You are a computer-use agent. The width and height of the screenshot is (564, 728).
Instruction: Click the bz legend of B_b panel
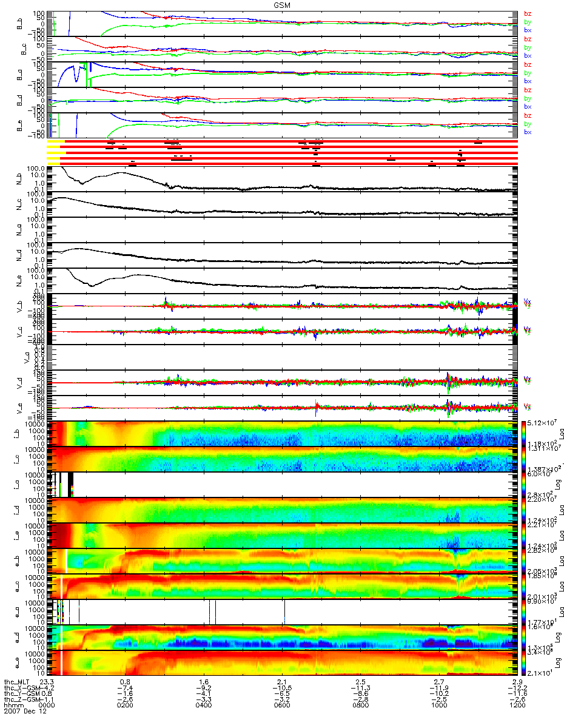coord(528,13)
